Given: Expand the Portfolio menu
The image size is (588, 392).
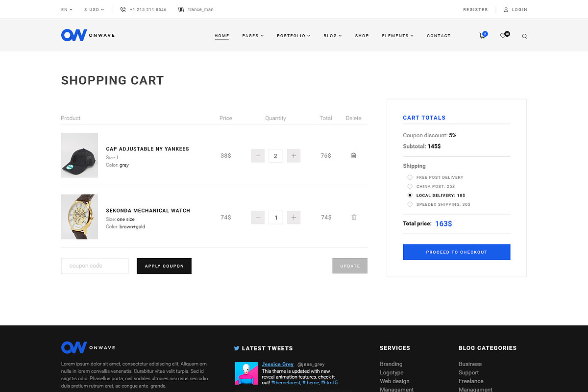Looking at the screenshot, I should [294, 36].
